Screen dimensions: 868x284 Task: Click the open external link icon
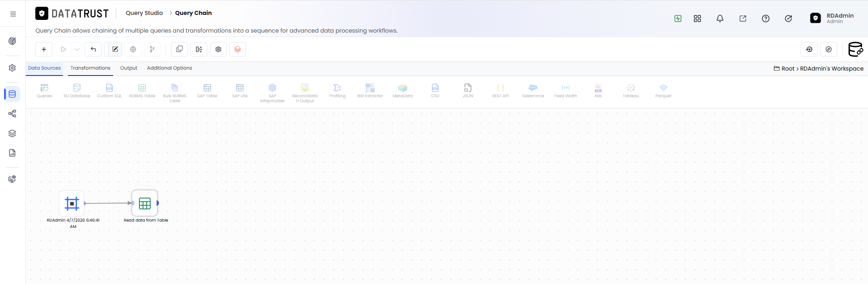(743, 19)
